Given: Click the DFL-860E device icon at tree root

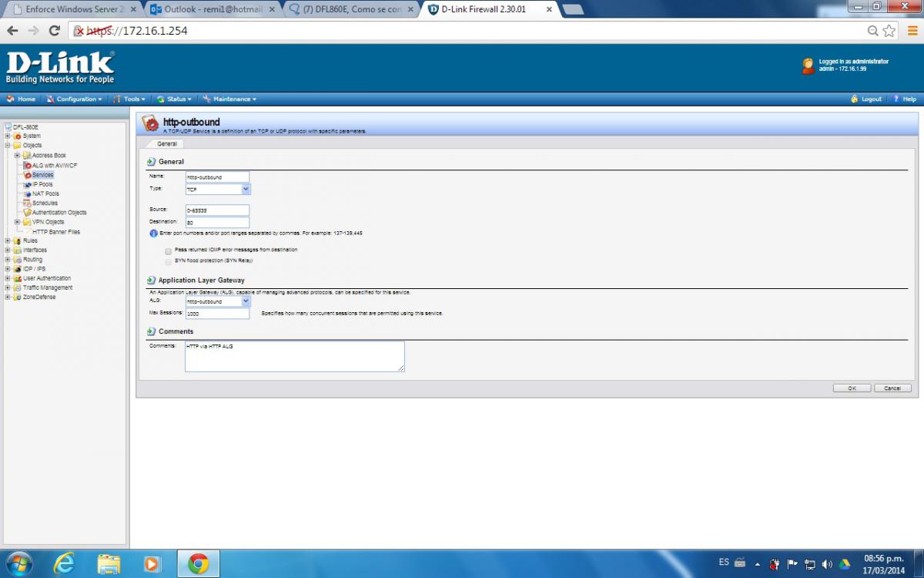Looking at the screenshot, I should point(8,126).
